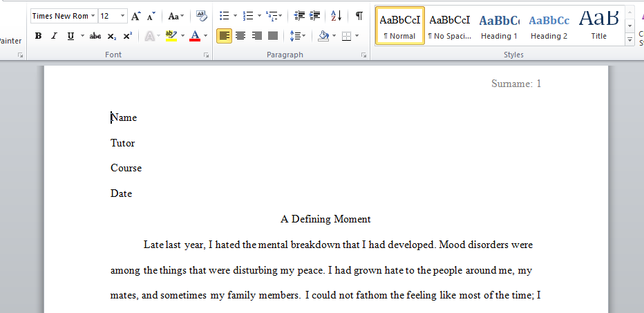Open the Paragraph dialog launcher
The height and width of the screenshot is (313, 644).
click(364, 55)
